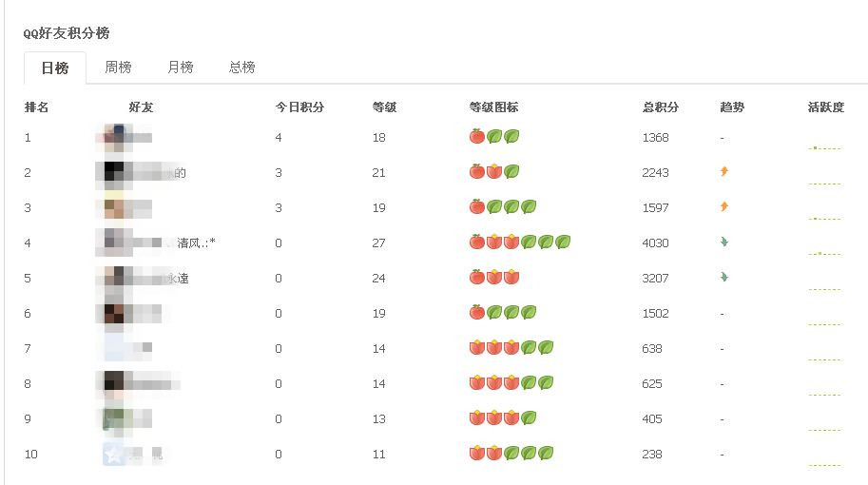Screen dimensions: 868x485
Task: Click the activity sparkline in rank 1 row
Action: (824, 147)
